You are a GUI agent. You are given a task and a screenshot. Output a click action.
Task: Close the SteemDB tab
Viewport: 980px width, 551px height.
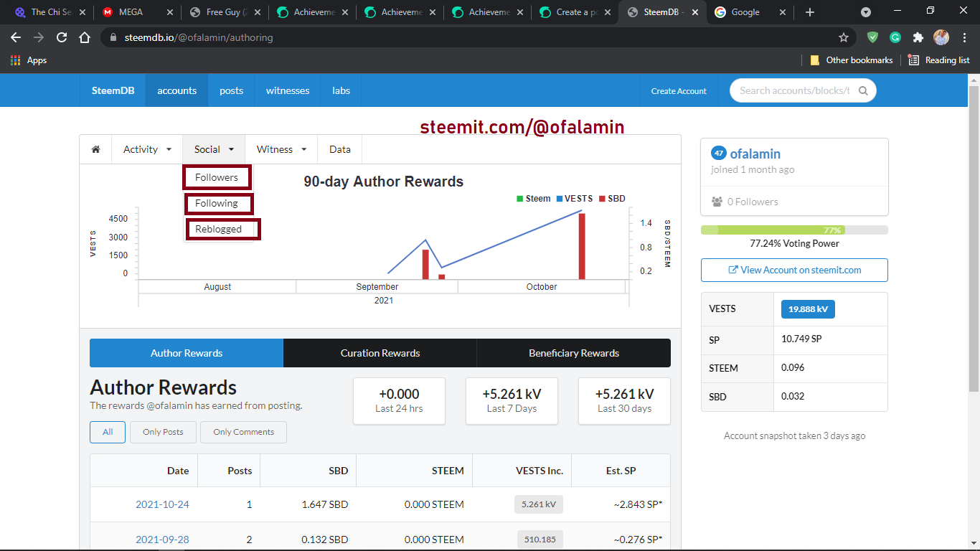[x=694, y=12]
